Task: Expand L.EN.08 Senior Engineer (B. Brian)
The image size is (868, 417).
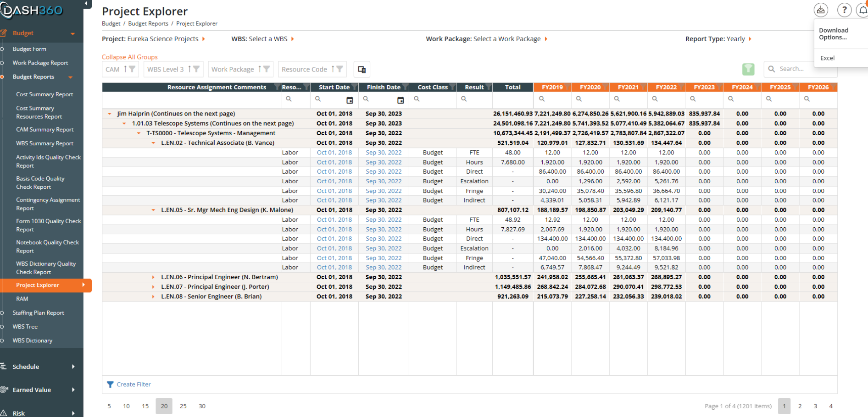Action: pyautogui.click(x=154, y=296)
